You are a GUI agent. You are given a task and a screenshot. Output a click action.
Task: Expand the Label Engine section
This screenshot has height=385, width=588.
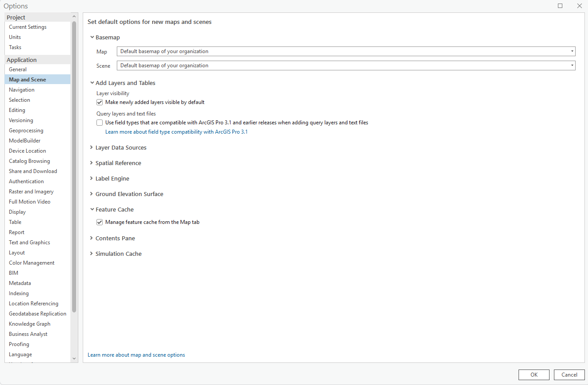coord(92,178)
